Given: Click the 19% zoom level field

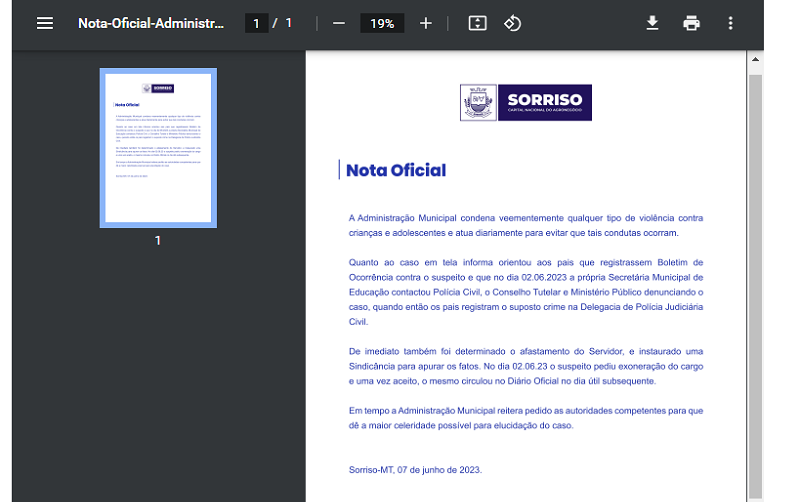Looking at the screenshot, I should point(382,23).
